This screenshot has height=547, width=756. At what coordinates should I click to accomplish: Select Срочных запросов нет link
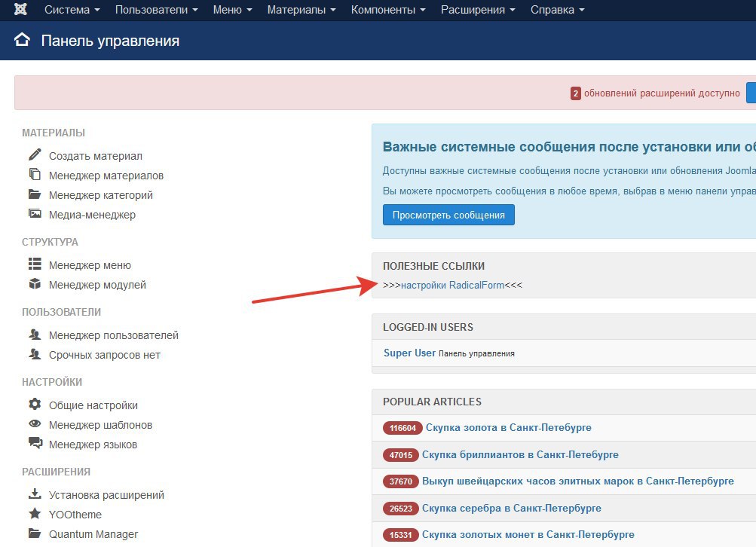pyautogui.click(x=105, y=355)
